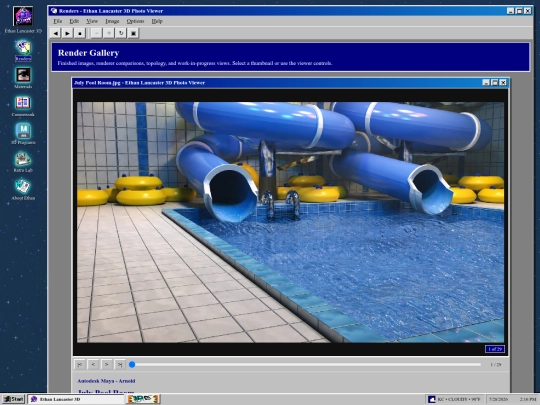Click the '1 / 29' slider counter text
This screenshot has width=540, height=405.
pyautogui.click(x=496, y=364)
